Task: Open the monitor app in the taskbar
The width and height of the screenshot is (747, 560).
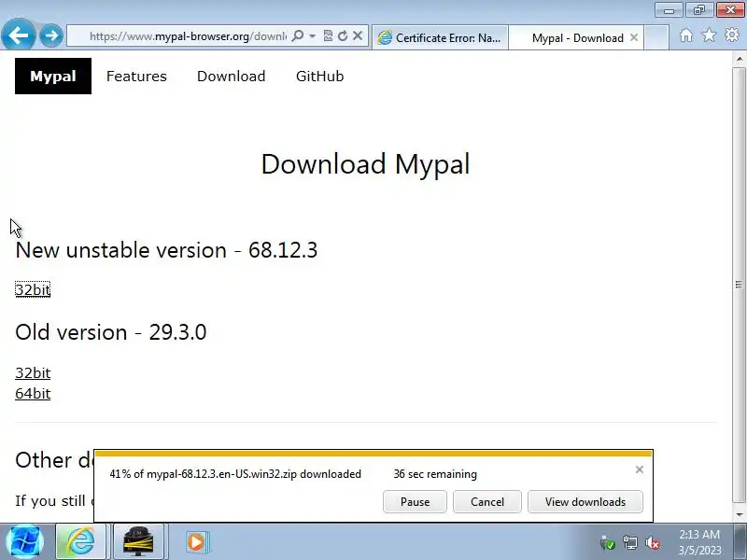Action: point(138,542)
